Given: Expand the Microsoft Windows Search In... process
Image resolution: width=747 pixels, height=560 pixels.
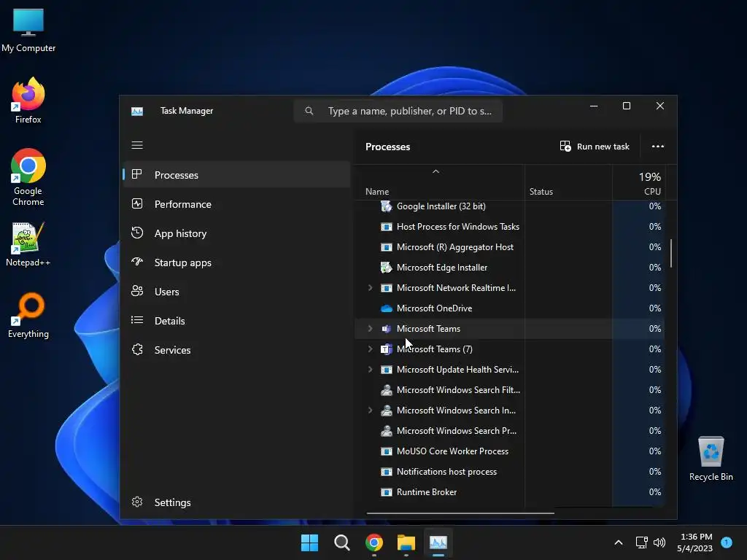Looking at the screenshot, I should (370, 410).
